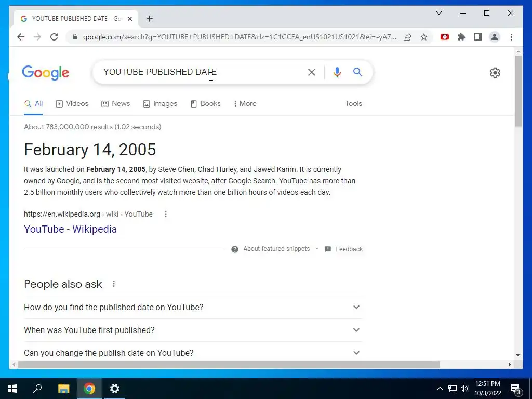Start voice search with microphone

(x=337, y=72)
